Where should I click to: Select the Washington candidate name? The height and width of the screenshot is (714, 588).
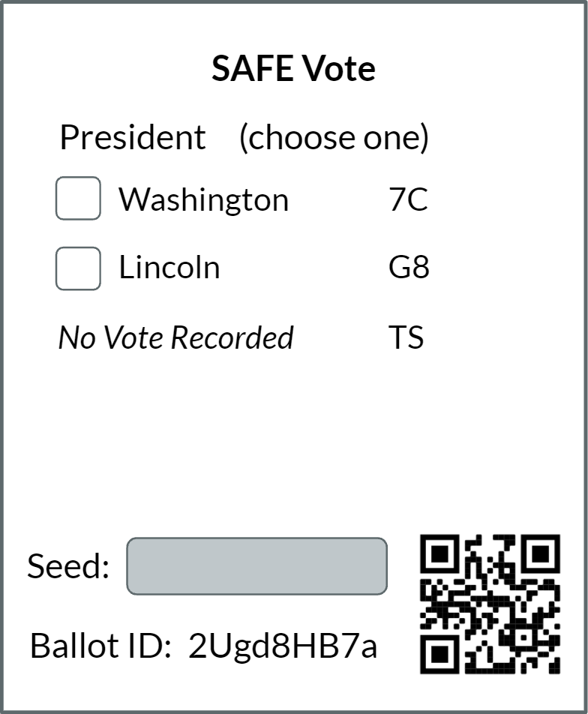pos(203,200)
